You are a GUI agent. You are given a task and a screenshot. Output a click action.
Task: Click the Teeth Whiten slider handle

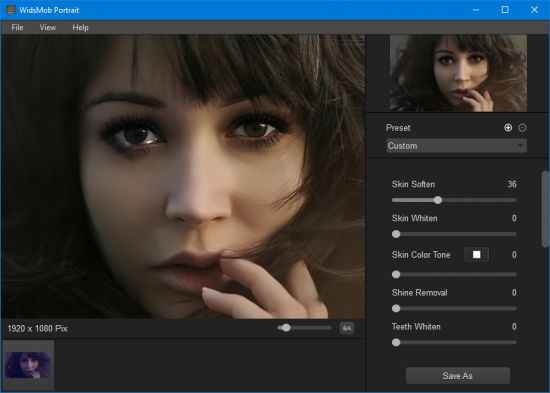(x=396, y=342)
